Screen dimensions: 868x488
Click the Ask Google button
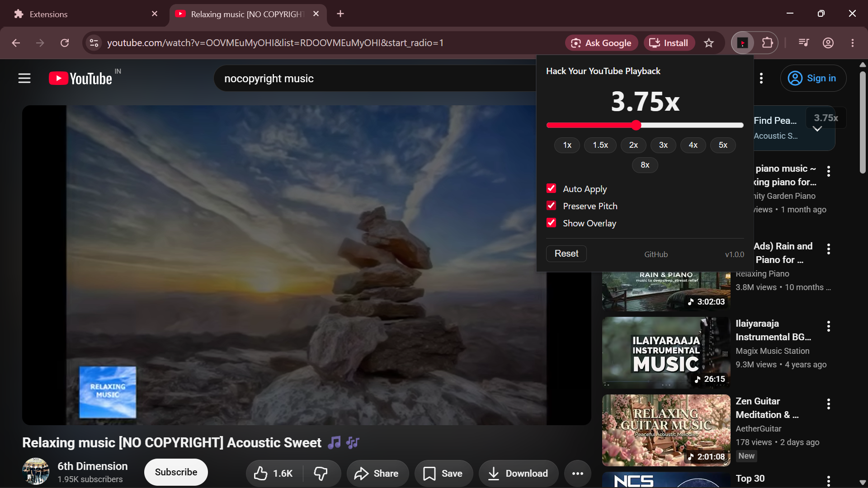click(601, 43)
